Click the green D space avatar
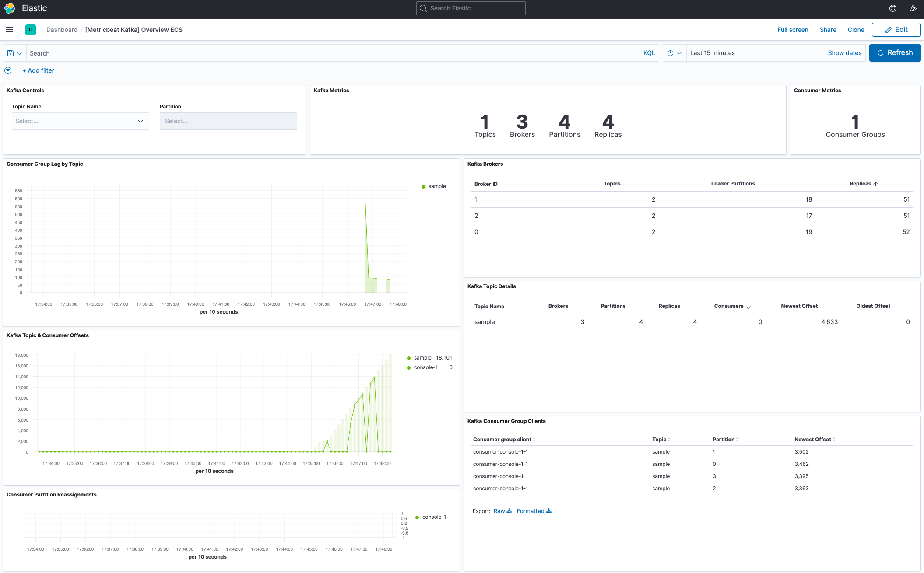Image resolution: width=924 pixels, height=573 pixels. tap(31, 30)
